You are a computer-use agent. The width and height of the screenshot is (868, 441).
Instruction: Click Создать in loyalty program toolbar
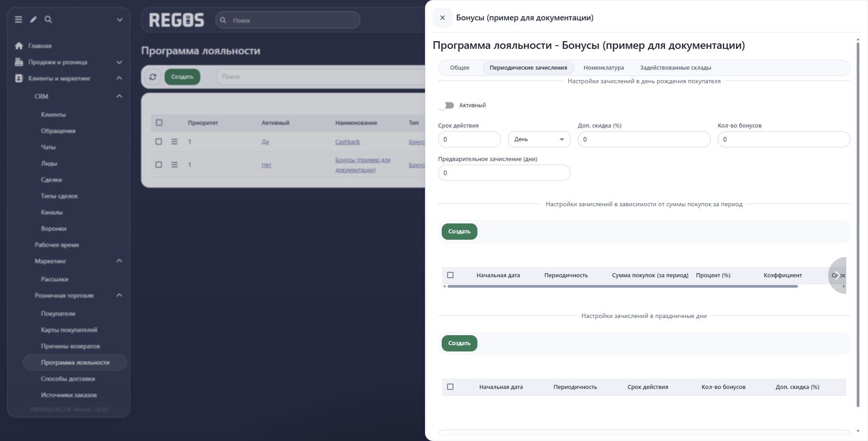click(x=182, y=77)
